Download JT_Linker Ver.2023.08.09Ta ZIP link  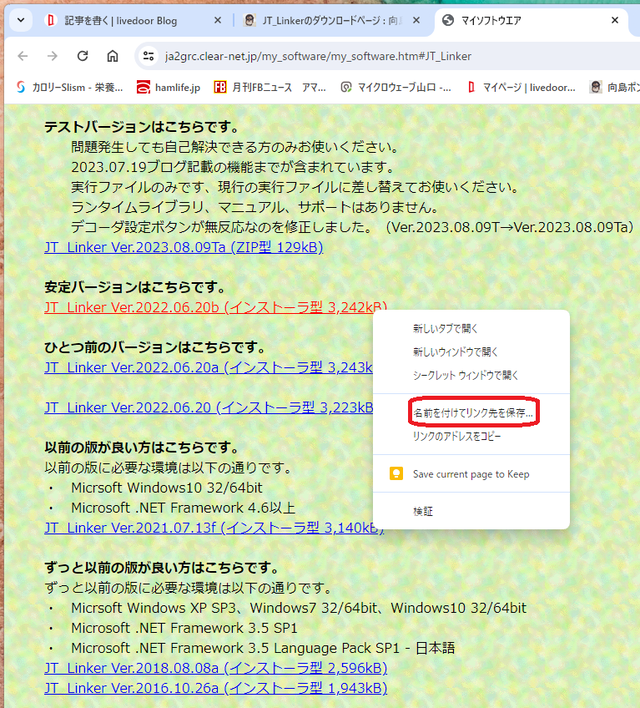(x=183, y=247)
